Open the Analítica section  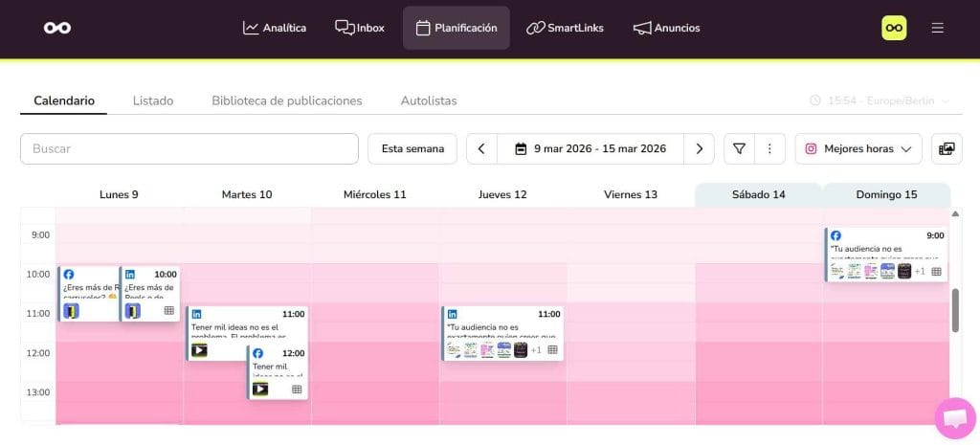275,28
